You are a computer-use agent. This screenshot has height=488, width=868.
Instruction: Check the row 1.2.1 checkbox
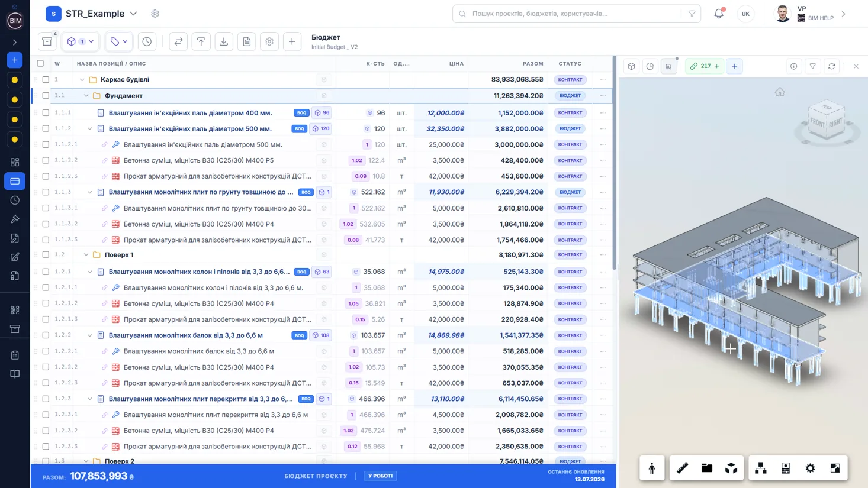[x=46, y=272]
